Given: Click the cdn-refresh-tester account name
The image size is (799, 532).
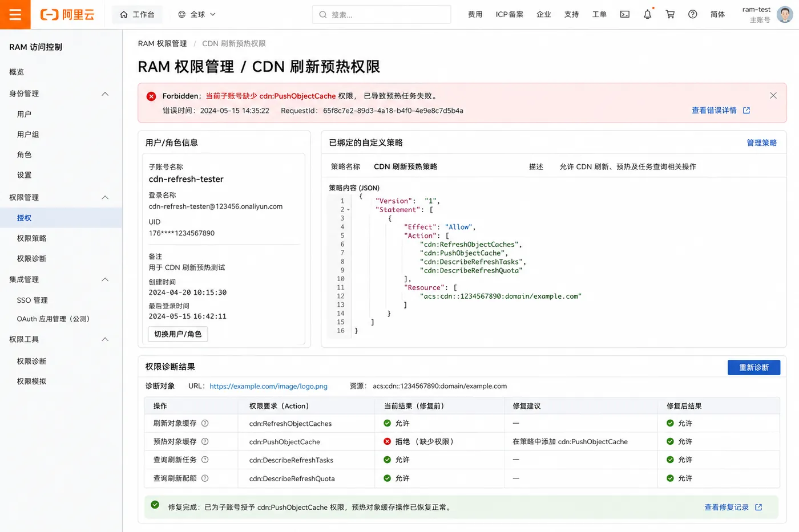Looking at the screenshot, I should 186,179.
